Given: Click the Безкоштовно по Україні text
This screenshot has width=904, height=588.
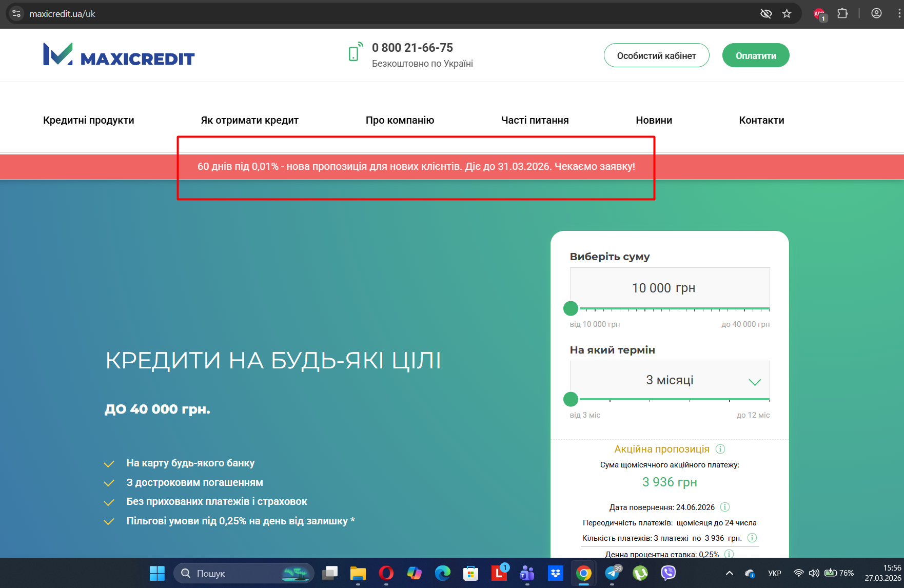Looking at the screenshot, I should (422, 64).
